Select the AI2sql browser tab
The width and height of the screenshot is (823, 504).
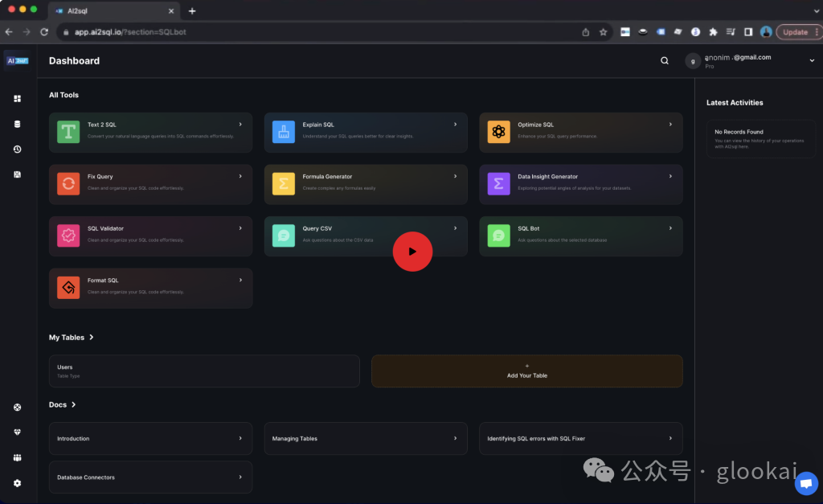[x=114, y=10]
